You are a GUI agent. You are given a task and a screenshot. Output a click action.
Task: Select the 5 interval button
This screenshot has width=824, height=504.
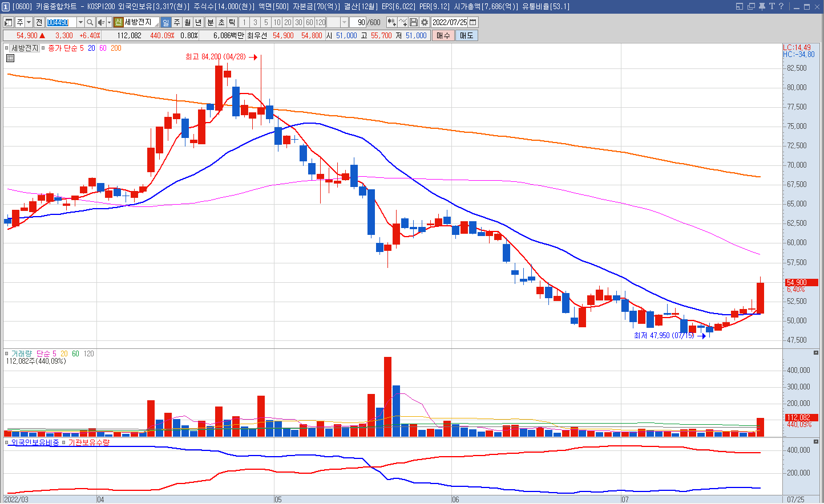pyautogui.click(x=266, y=22)
